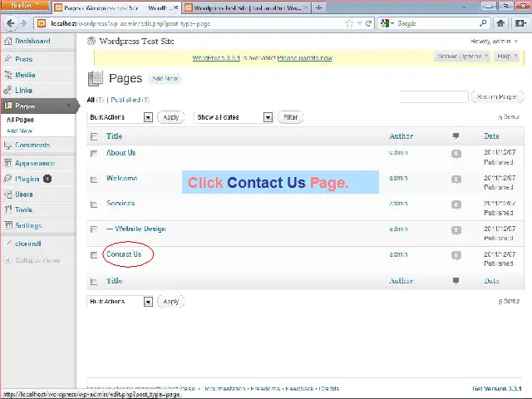Click the Dashboard house icon in sidebar
The height and width of the screenshot is (399, 532).
pyautogui.click(x=7, y=41)
